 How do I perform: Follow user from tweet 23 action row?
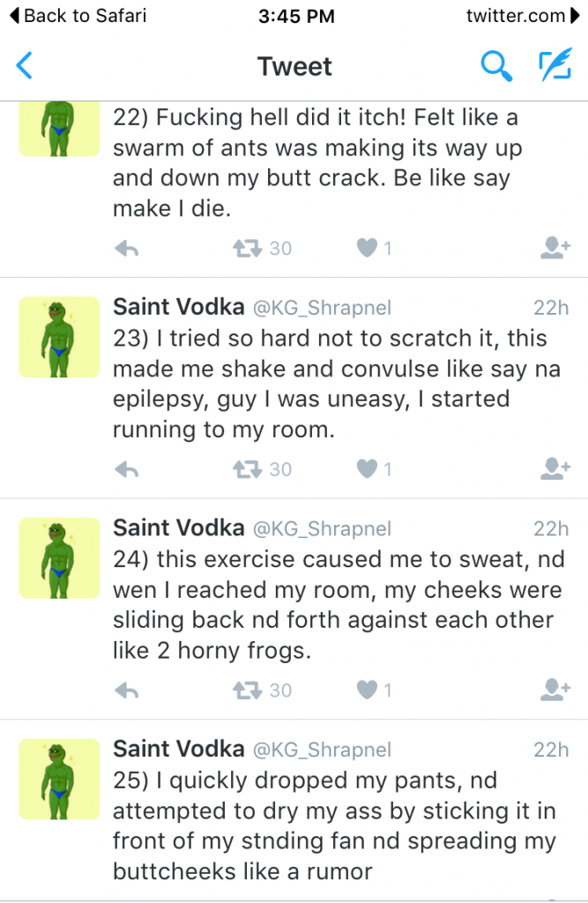pyautogui.click(x=554, y=469)
